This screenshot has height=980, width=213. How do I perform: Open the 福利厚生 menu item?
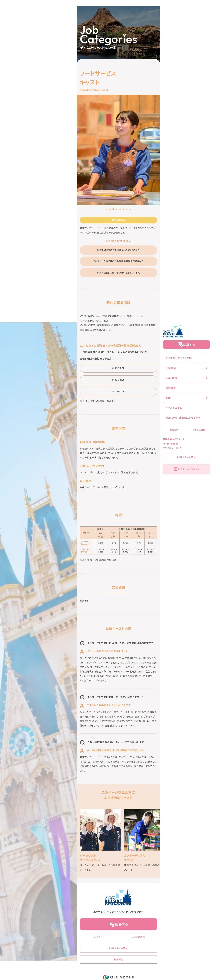[186, 388]
